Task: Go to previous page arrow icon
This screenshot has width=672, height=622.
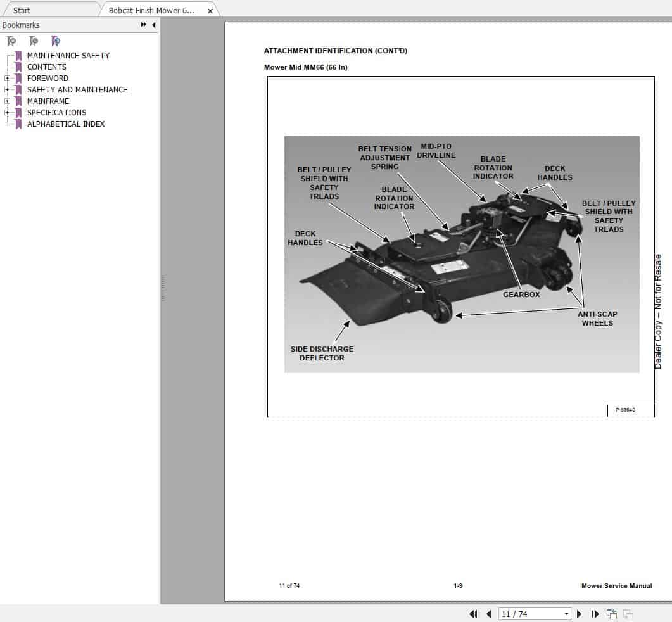Action: click(x=489, y=614)
